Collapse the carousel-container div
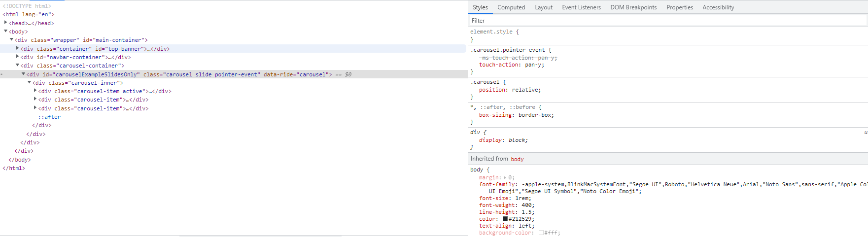 17,65
